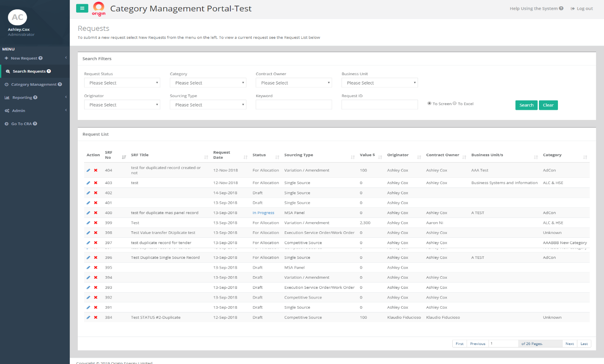Delete request 401 with red X
This screenshot has width=604, height=364.
[96, 203]
